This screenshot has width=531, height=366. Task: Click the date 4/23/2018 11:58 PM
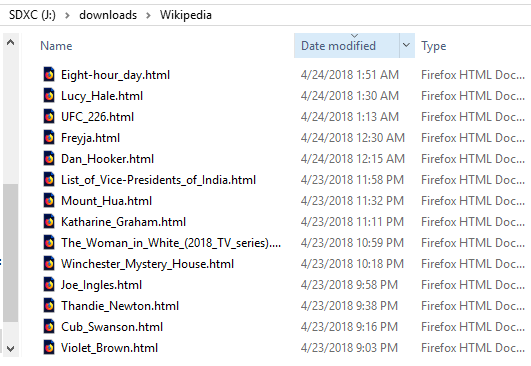tap(352, 180)
